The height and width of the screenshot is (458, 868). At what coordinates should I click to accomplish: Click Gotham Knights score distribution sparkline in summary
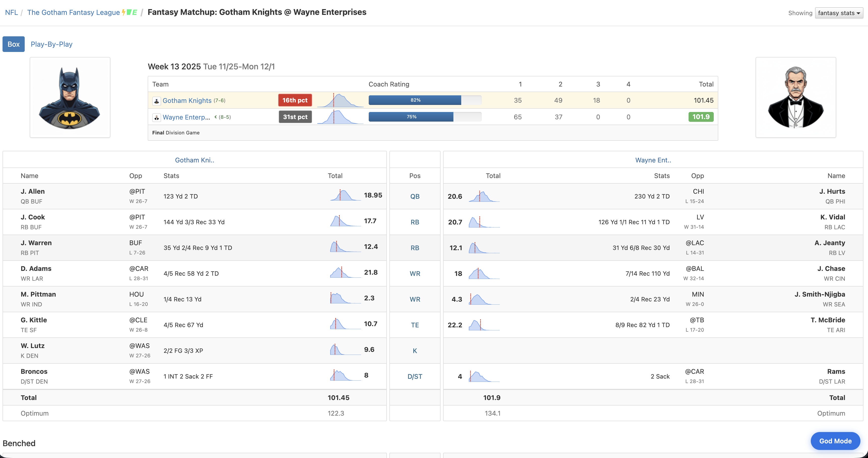[x=340, y=101]
